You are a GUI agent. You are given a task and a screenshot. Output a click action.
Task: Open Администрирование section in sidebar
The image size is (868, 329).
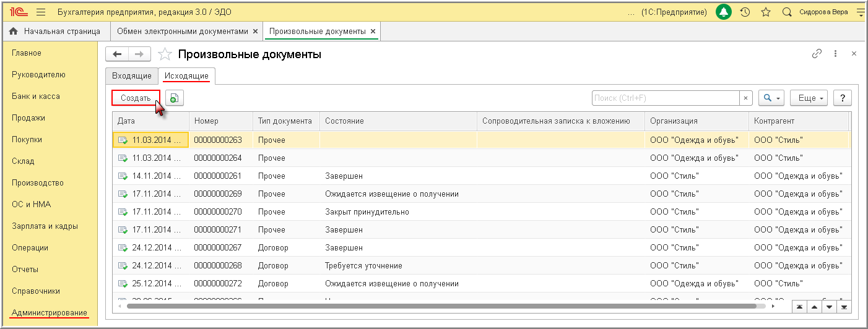point(50,312)
